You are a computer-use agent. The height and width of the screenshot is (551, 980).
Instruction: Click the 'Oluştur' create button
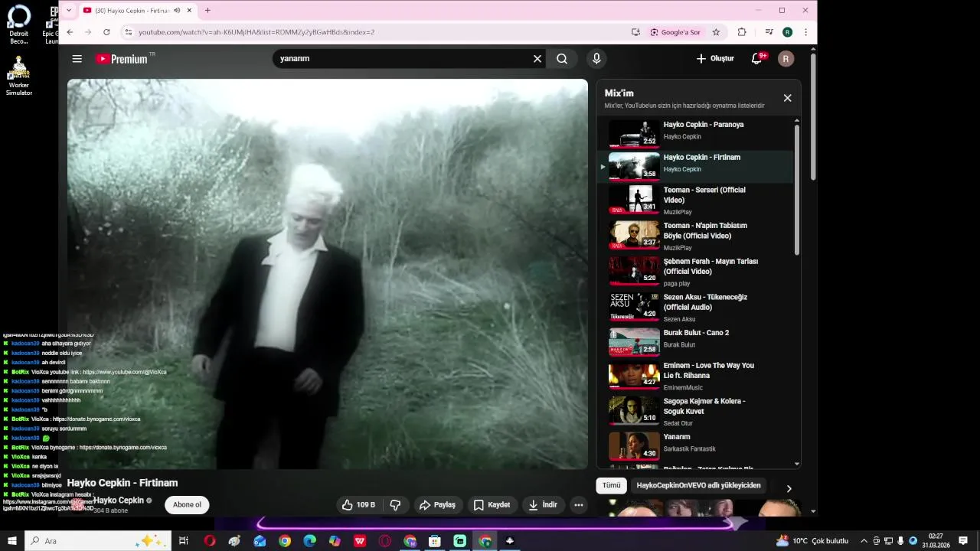click(715, 59)
